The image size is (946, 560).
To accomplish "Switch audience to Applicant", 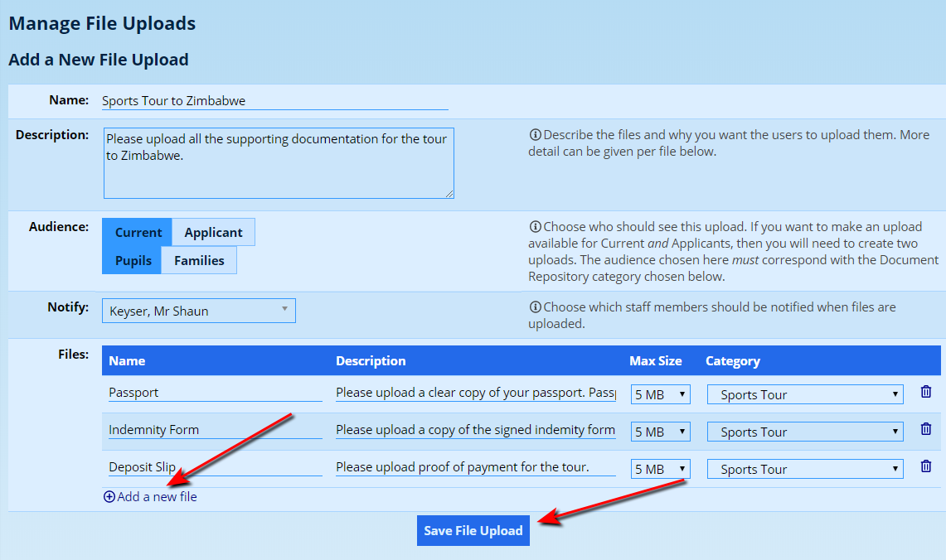I will [213, 233].
